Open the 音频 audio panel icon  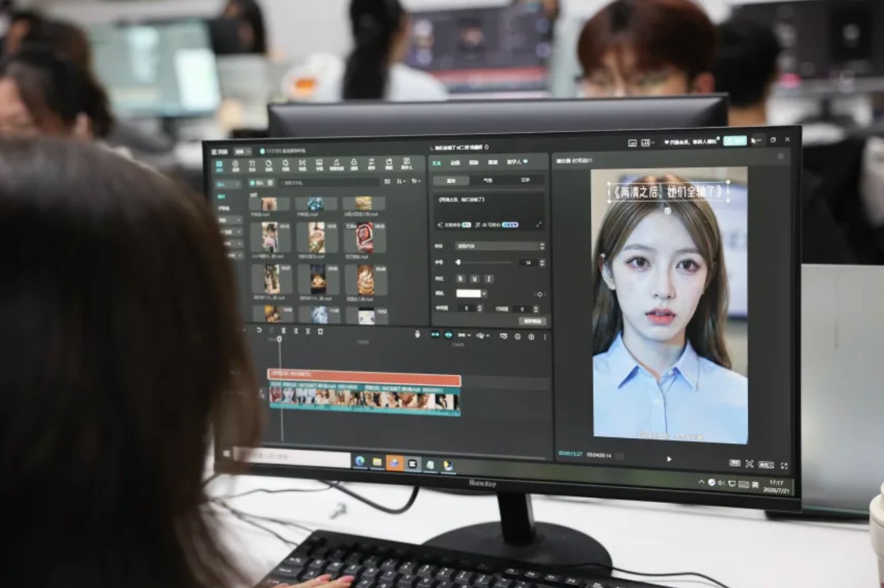(235, 165)
